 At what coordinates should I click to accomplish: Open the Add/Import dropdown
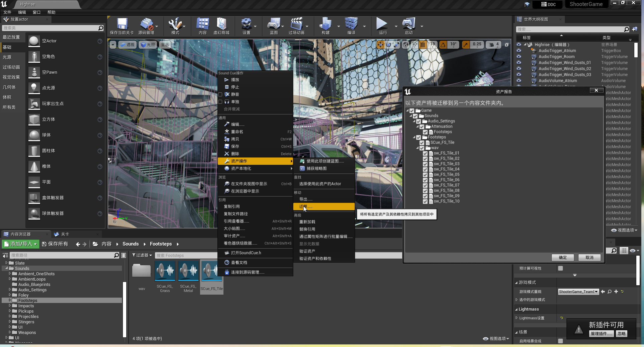pyautogui.click(x=20, y=244)
